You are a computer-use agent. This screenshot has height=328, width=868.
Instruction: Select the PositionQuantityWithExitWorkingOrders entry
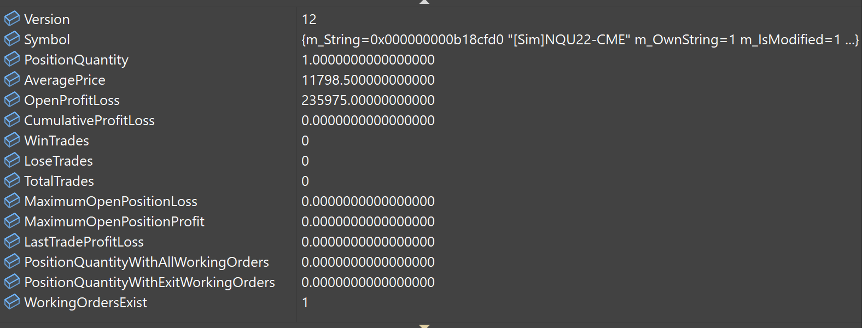(x=149, y=283)
